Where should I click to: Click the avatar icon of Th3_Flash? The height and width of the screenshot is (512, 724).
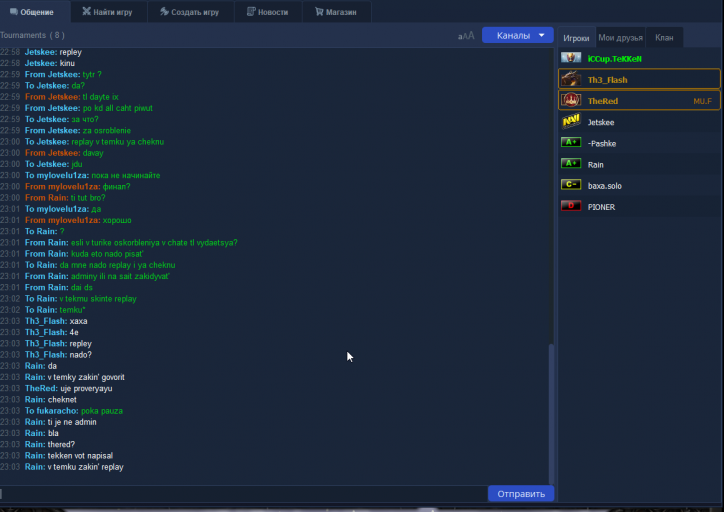(571, 79)
